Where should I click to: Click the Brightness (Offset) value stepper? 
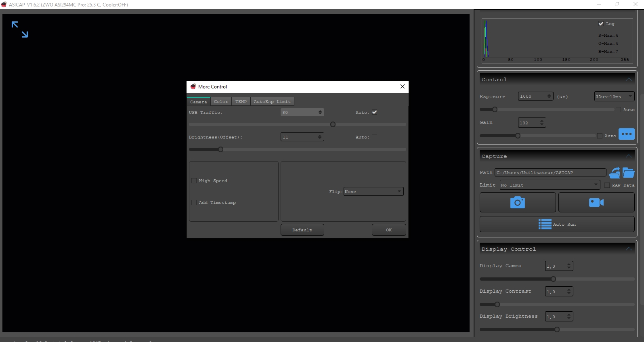pos(320,137)
